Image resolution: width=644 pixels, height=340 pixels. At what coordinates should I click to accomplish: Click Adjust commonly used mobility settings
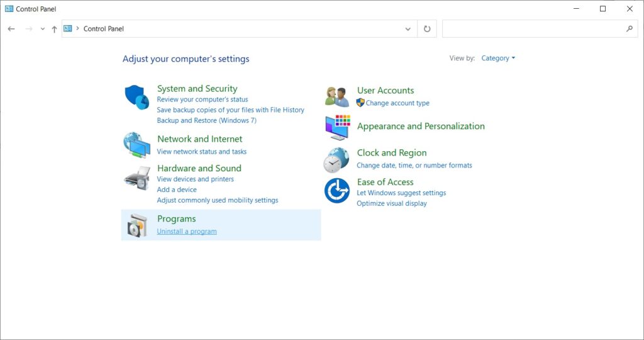[218, 200]
